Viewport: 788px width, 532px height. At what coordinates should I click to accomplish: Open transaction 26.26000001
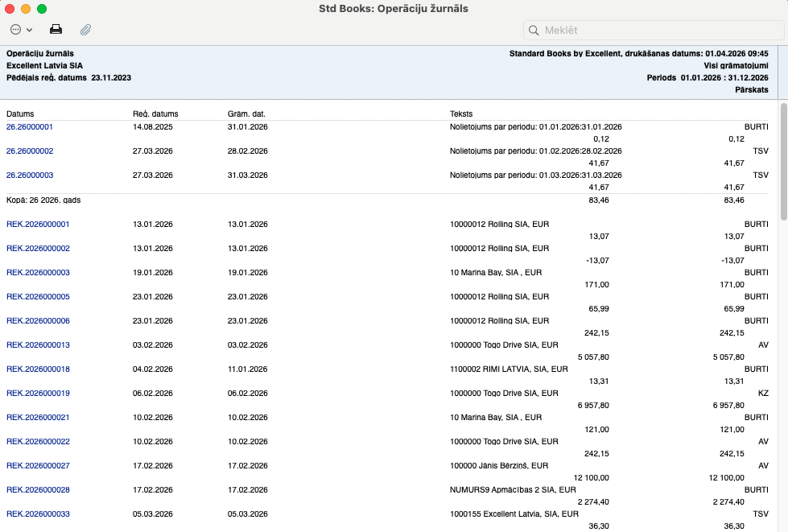click(x=30, y=127)
